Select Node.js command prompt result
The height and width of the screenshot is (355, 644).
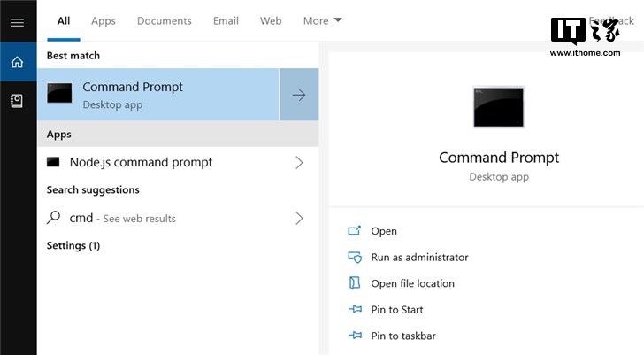(x=178, y=162)
